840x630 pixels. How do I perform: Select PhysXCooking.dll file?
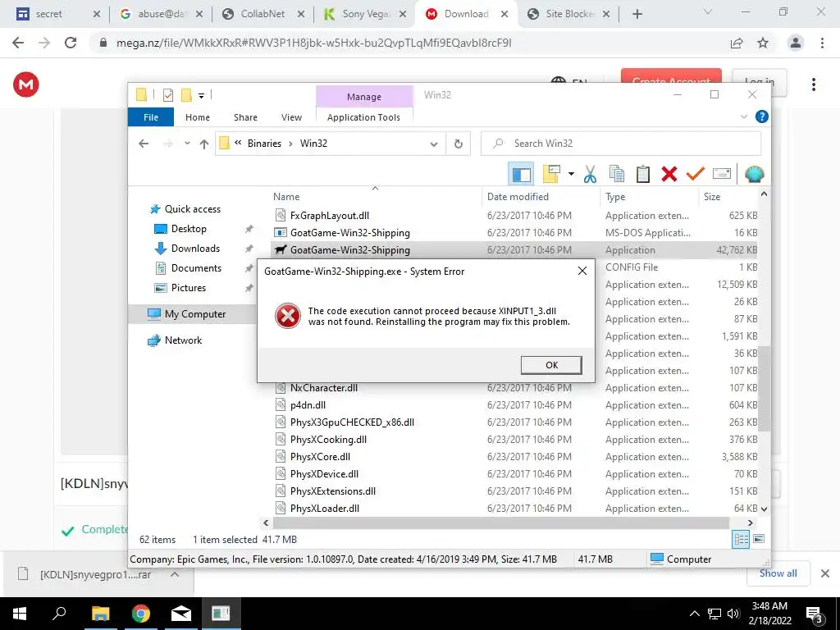tap(328, 440)
